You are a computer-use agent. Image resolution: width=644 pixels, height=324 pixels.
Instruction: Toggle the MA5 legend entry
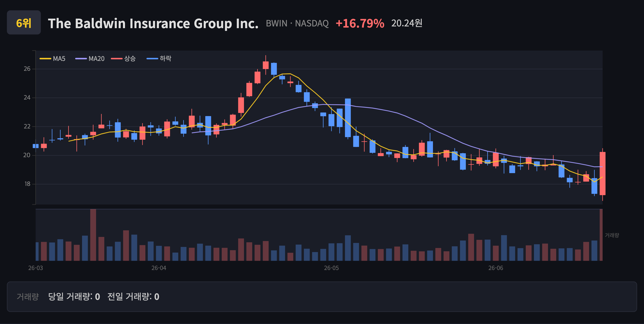[x=53, y=59]
